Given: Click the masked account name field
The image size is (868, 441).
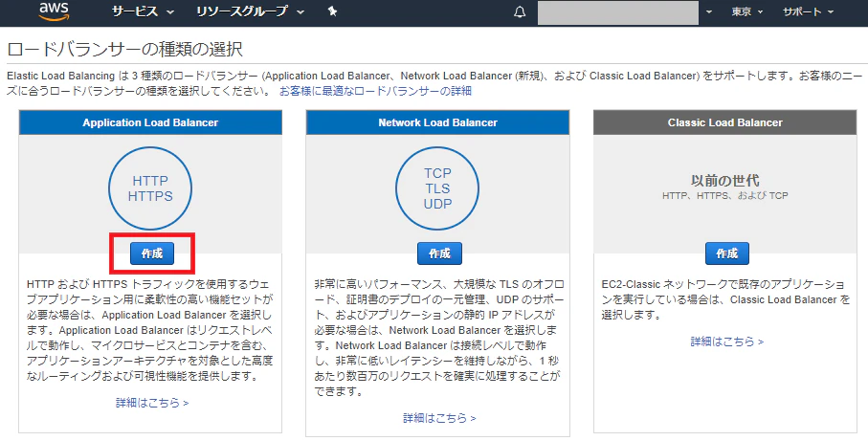Looking at the screenshot, I should (618, 12).
